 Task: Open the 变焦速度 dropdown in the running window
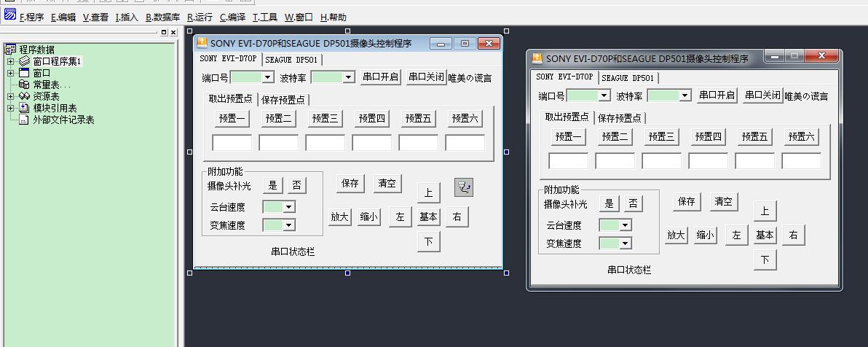(626, 243)
